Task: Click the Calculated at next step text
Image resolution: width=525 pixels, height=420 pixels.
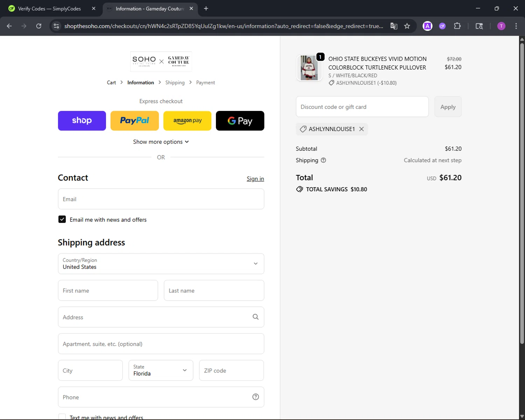Action: [x=433, y=160]
